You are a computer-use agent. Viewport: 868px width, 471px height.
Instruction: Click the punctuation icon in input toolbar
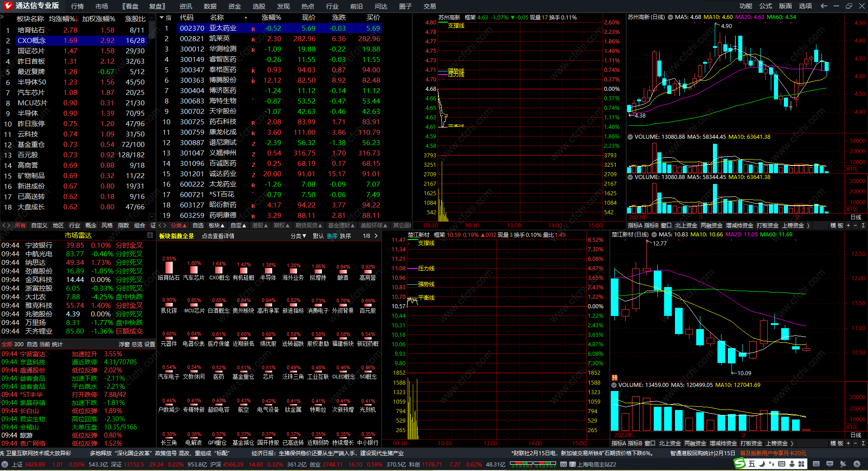(771, 464)
